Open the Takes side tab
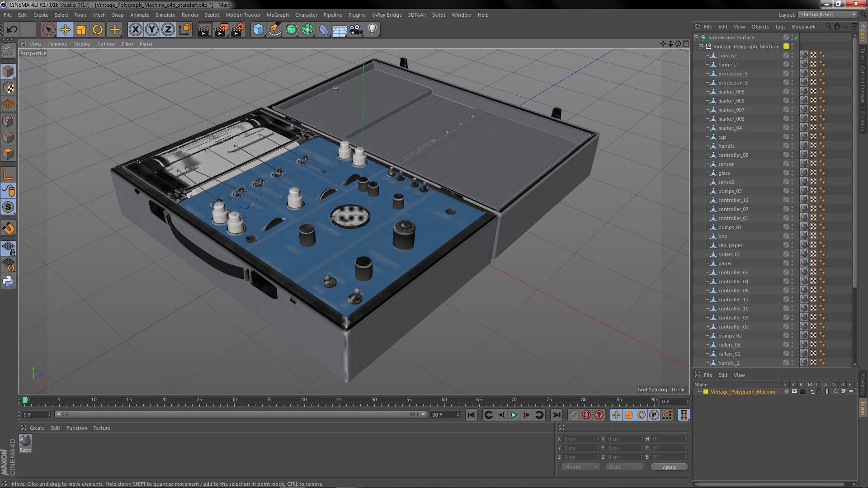The width and height of the screenshot is (868, 488). (x=863, y=54)
